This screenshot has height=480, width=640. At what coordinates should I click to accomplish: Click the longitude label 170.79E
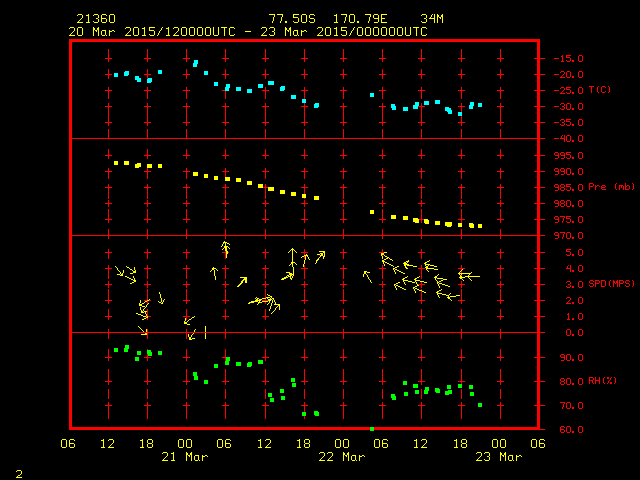[360, 19]
